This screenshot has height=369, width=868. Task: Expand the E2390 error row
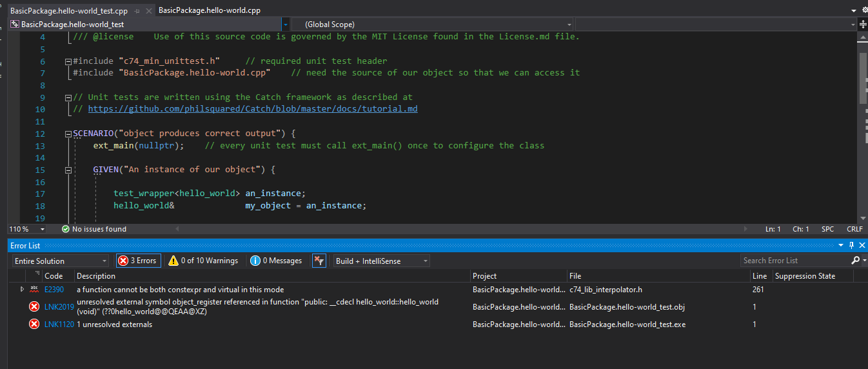tap(22, 290)
